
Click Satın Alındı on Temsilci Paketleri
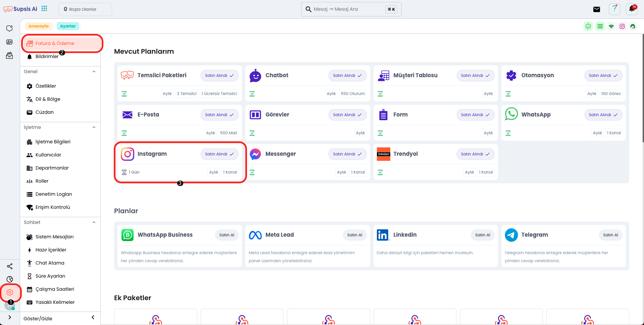click(x=219, y=76)
